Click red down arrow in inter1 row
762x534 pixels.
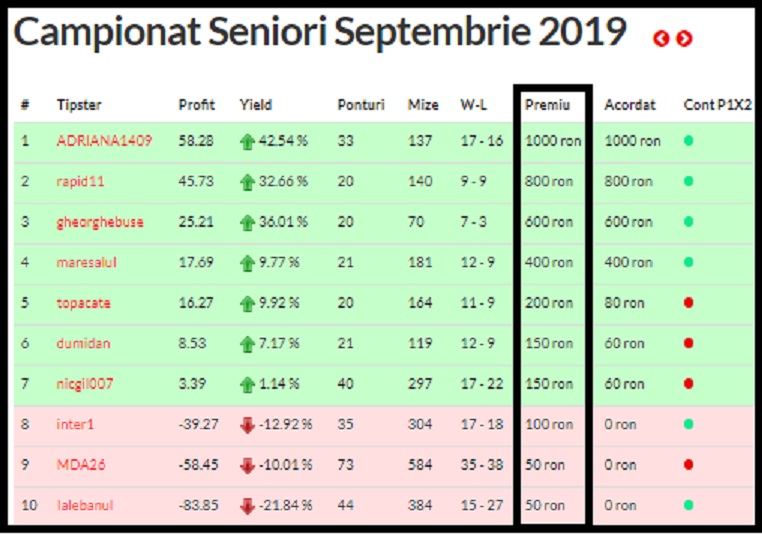tap(248, 425)
